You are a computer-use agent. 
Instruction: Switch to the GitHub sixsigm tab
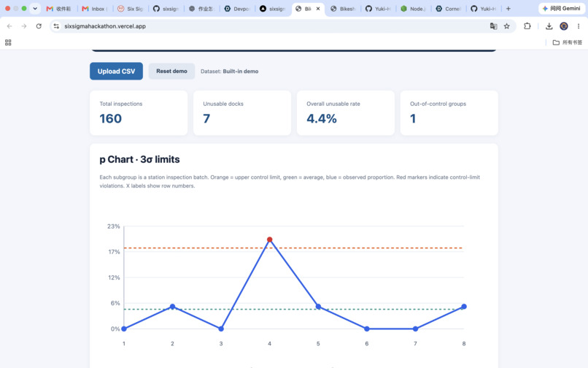click(166, 9)
